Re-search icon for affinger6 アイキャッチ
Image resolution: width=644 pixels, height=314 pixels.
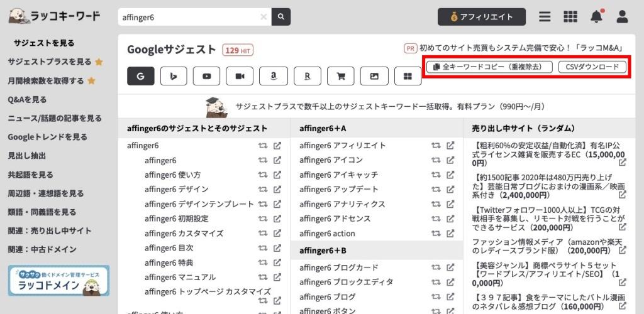click(x=436, y=175)
